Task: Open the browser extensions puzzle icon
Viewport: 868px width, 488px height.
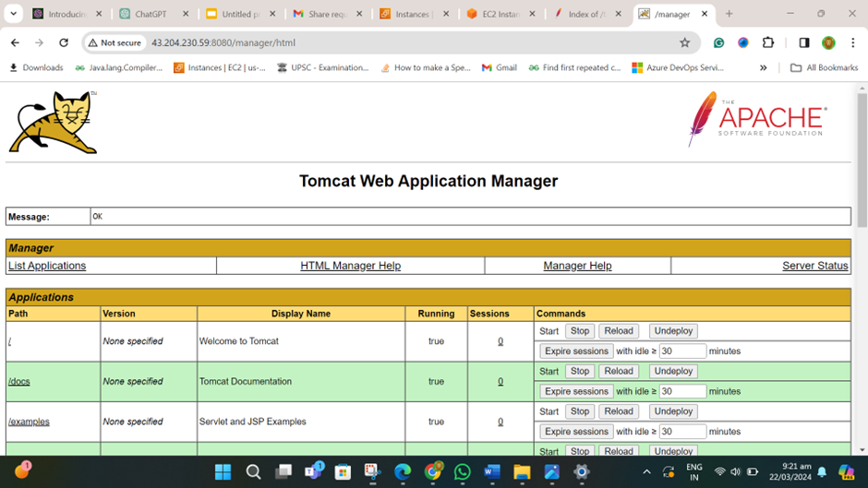Action: [x=767, y=42]
